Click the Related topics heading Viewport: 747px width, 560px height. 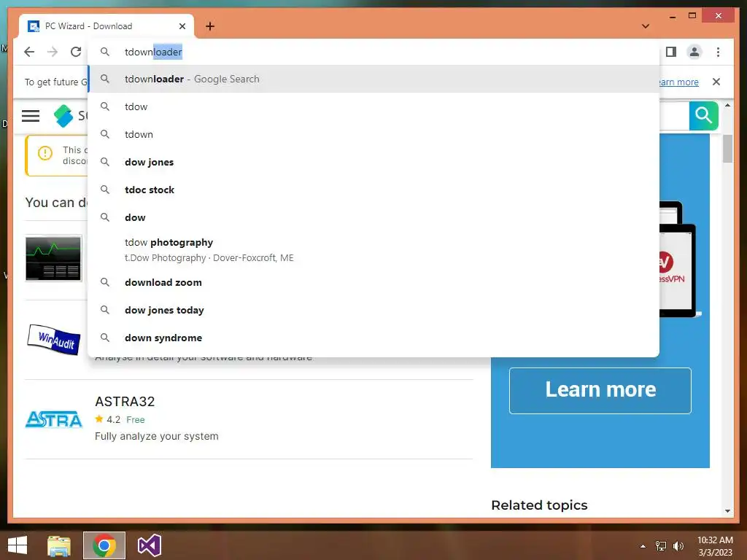tap(539, 505)
